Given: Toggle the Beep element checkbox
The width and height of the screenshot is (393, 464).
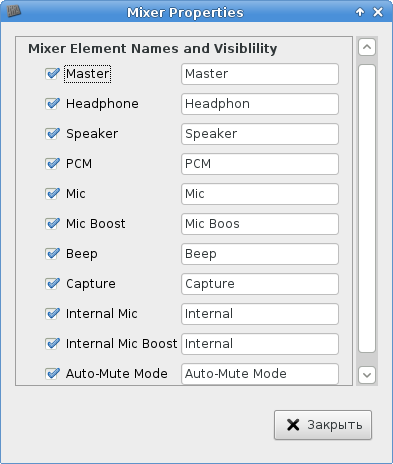Looking at the screenshot, I should click(x=52, y=254).
